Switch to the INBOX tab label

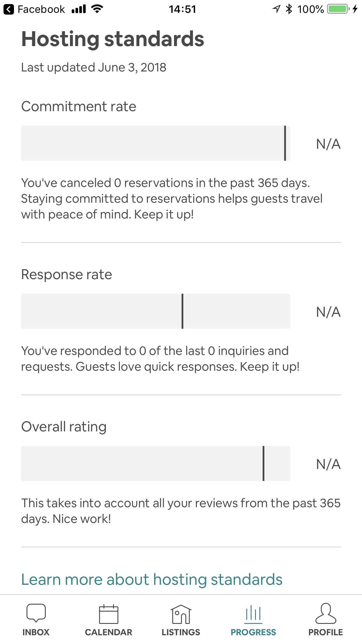click(x=36, y=632)
